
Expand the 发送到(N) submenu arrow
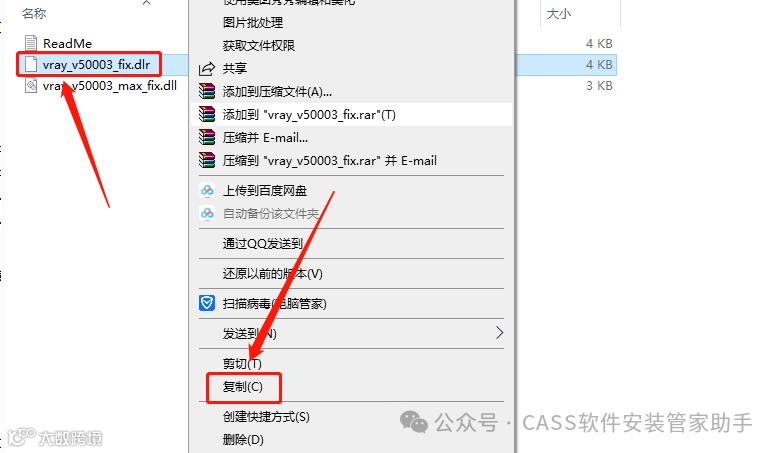(x=499, y=333)
